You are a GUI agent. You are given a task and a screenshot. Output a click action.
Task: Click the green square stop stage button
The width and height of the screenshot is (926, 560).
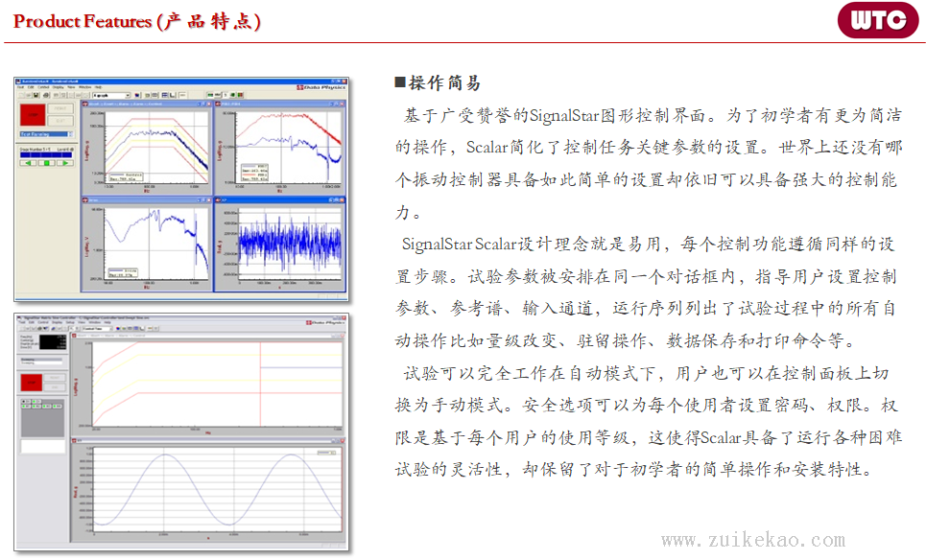(47, 163)
